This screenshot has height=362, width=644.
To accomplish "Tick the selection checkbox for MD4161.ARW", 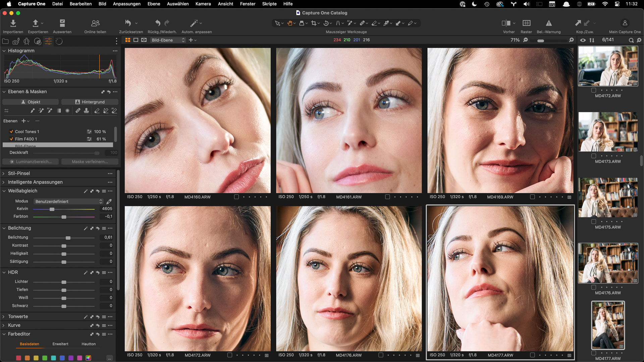I will click(388, 197).
